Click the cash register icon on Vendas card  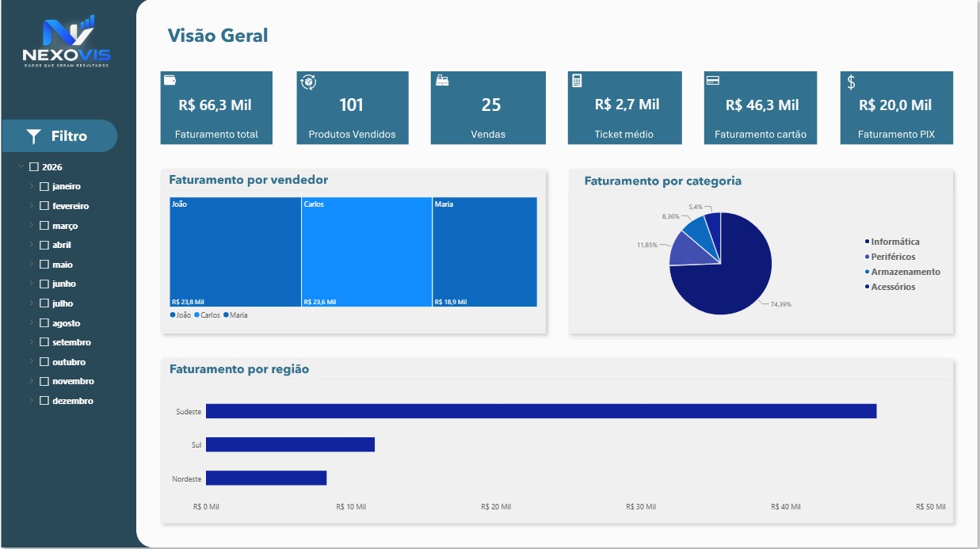pos(442,81)
